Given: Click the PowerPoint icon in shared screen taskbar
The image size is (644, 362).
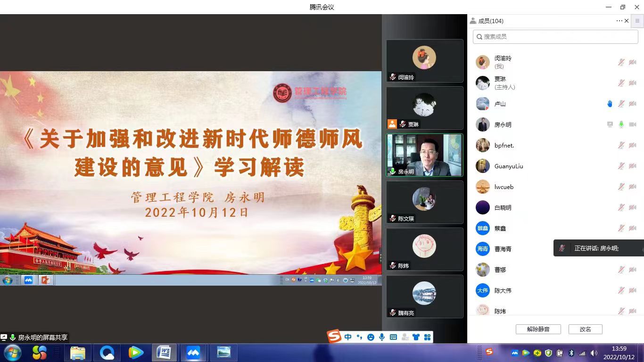Looking at the screenshot, I should click(45, 280).
